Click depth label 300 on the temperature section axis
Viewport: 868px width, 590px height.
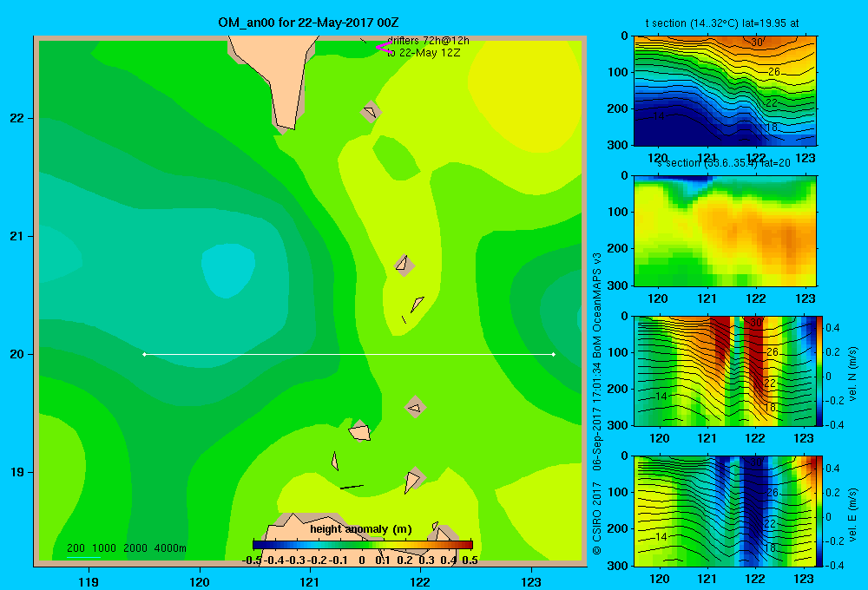coord(617,145)
